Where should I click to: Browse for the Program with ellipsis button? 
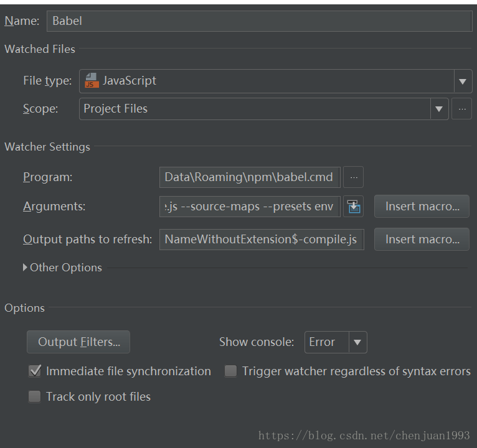coord(354,177)
